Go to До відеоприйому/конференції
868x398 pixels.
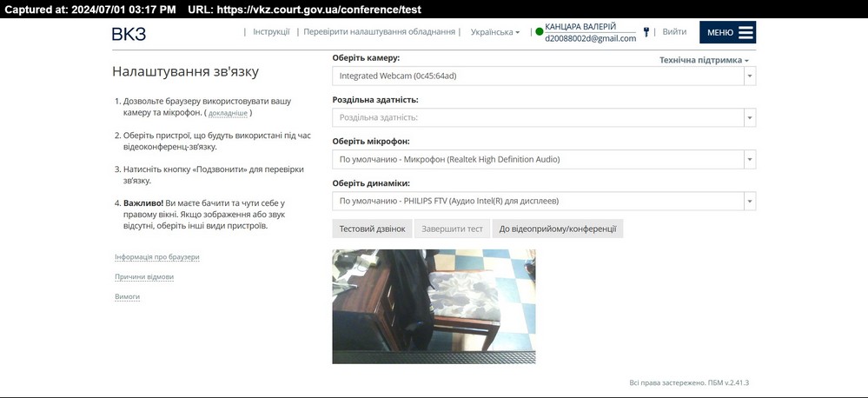558,229
